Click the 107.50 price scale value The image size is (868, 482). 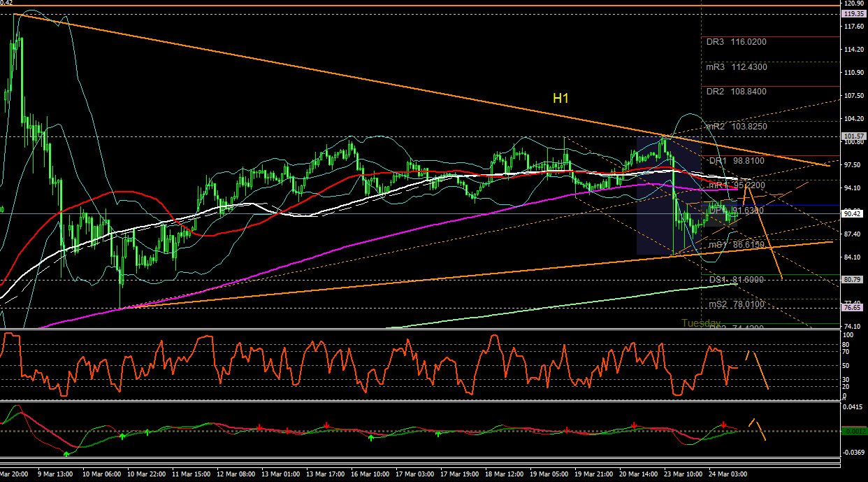[854, 96]
